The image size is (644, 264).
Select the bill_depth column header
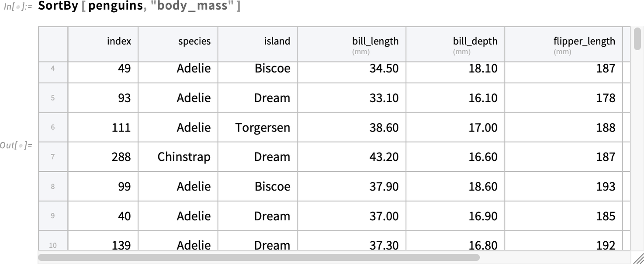point(456,44)
